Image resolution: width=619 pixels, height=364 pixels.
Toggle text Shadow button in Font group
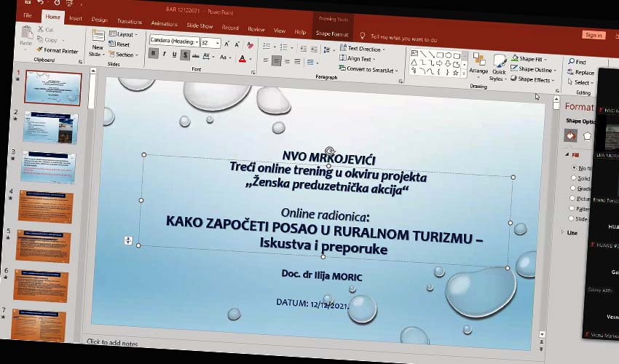[x=184, y=55]
